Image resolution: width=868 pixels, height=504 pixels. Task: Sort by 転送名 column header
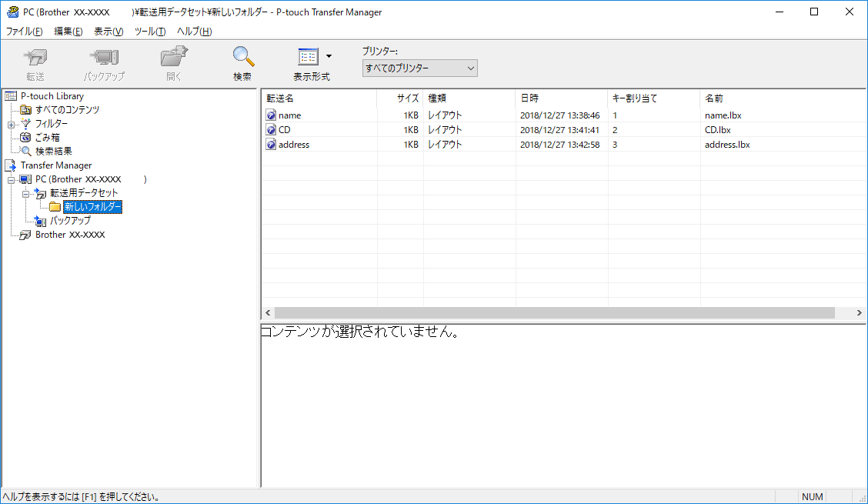coord(319,98)
